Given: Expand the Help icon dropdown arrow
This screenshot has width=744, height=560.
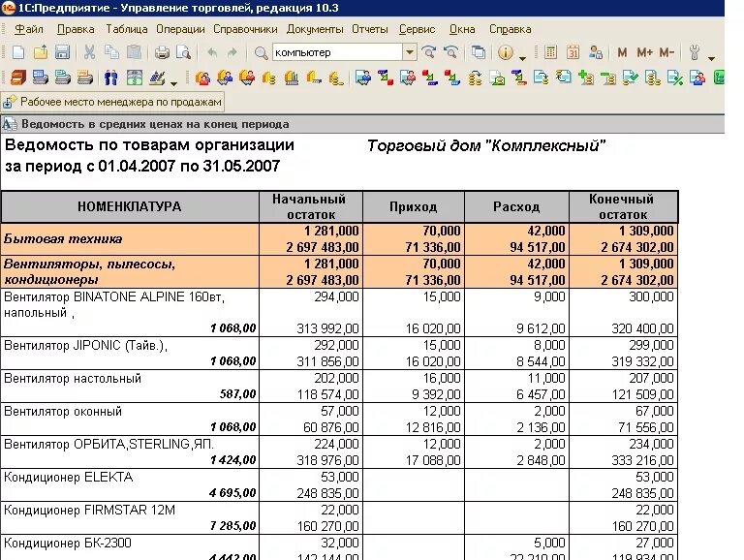Looking at the screenshot, I should click(522, 58).
